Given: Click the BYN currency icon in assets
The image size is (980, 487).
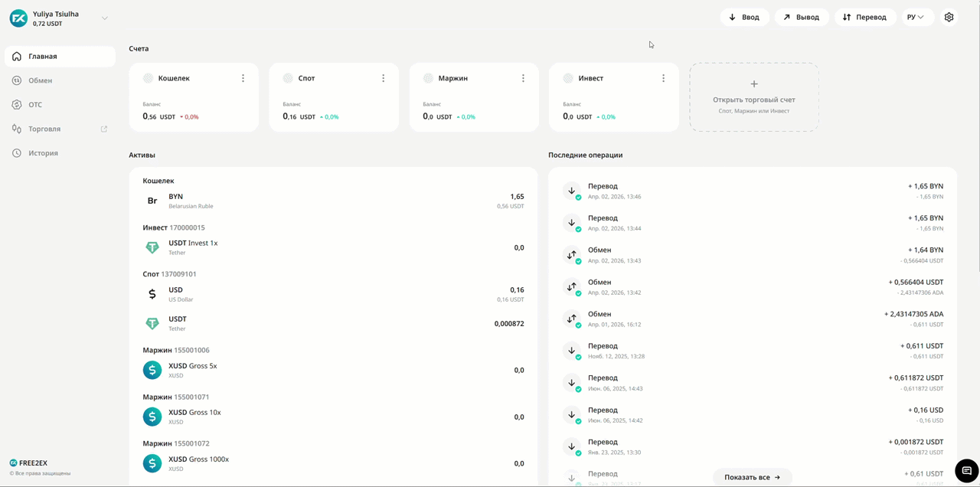Looking at the screenshot, I should tap(152, 201).
